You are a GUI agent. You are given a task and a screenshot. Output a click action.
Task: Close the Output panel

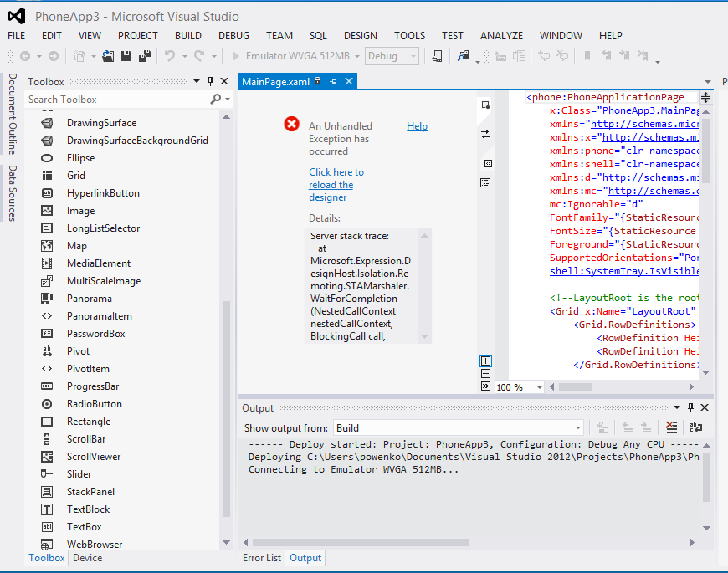pos(705,407)
